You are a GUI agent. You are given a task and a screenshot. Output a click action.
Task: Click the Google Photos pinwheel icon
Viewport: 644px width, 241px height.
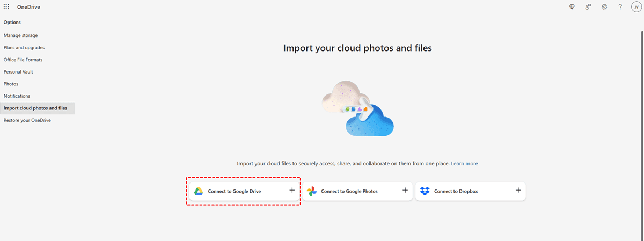(311, 191)
